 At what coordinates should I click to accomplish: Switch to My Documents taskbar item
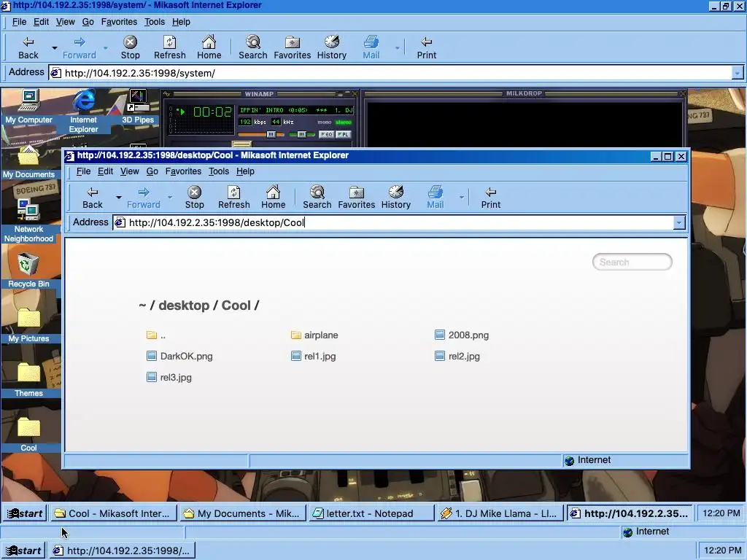[x=244, y=513]
